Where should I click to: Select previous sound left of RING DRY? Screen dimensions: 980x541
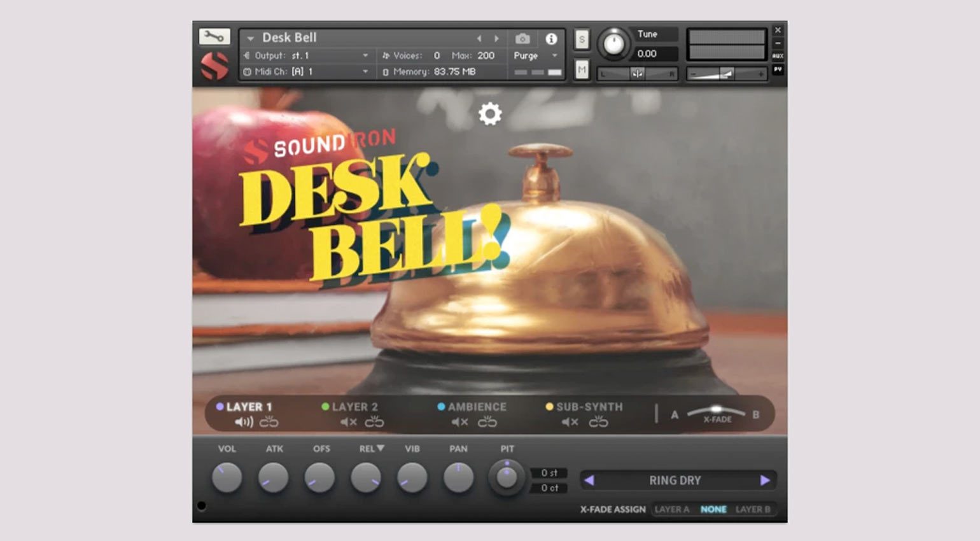tap(589, 481)
